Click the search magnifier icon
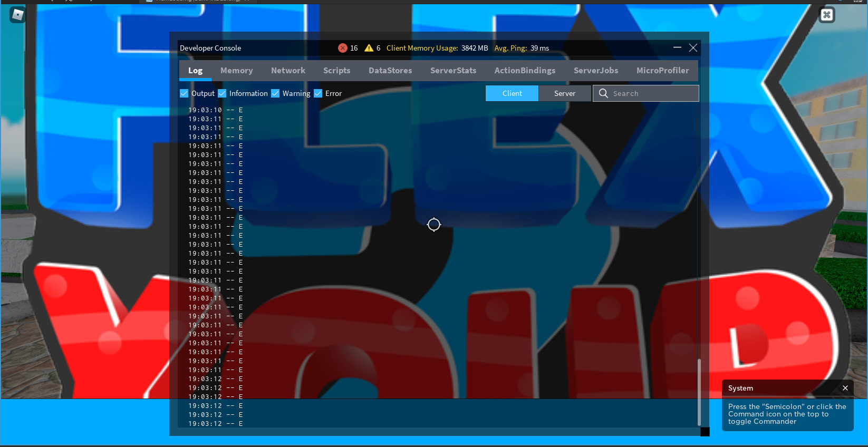Viewport: 868px width, 447px height. [603, 93]
